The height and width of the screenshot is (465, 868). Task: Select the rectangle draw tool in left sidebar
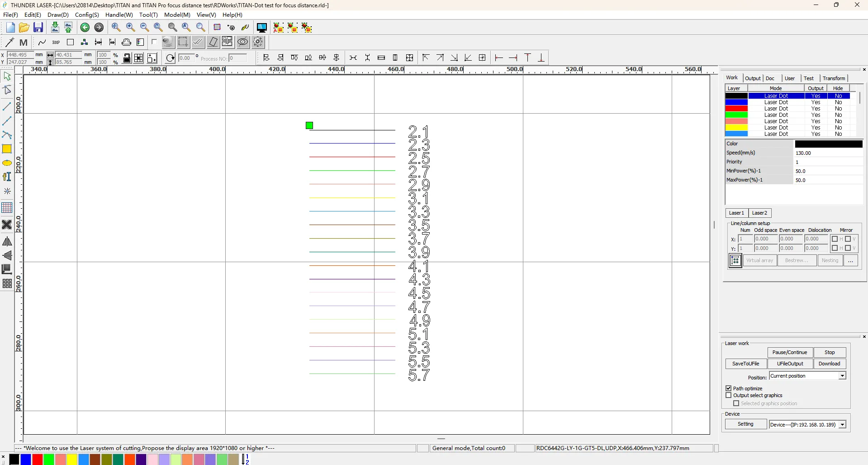[x=7, y=149]
